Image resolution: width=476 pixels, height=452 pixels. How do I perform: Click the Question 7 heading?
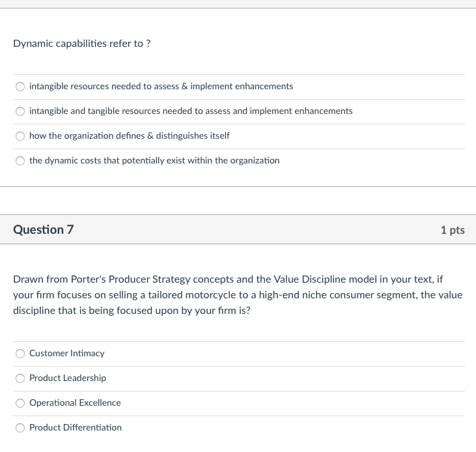tap(44, 230)
